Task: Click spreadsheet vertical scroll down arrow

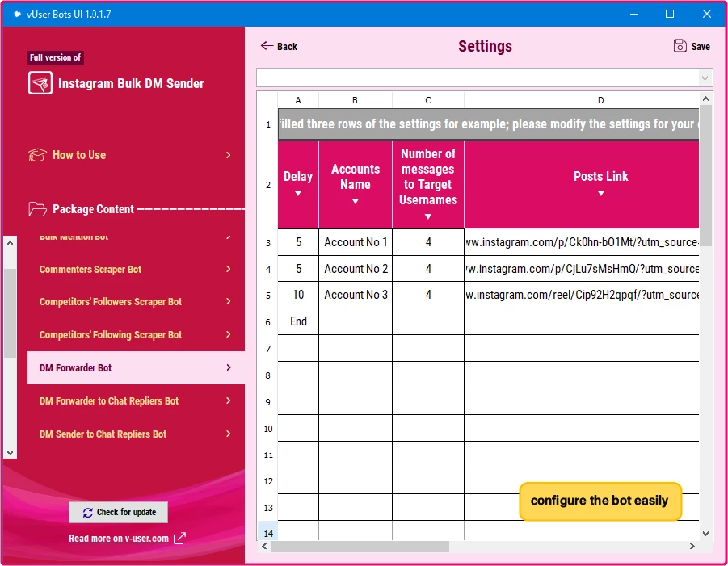Action: [705, 534]
